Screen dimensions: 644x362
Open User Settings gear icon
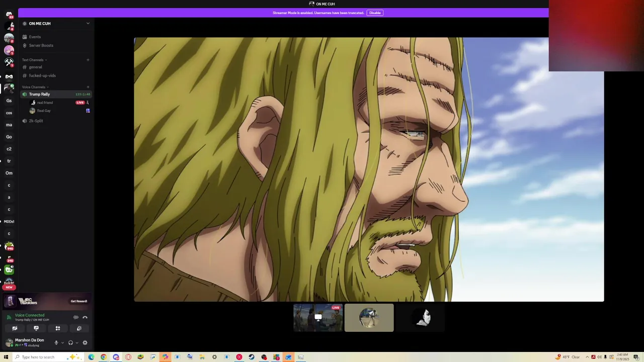coord(85,343)
